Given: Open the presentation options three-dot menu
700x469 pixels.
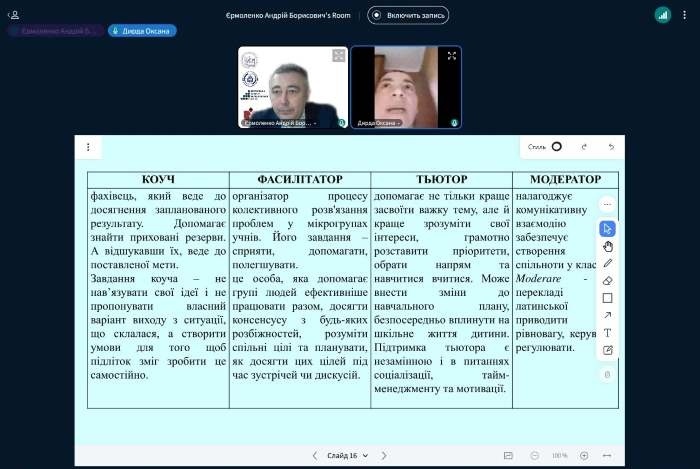Looking at the screenshot, I should (x=88, y=147).
